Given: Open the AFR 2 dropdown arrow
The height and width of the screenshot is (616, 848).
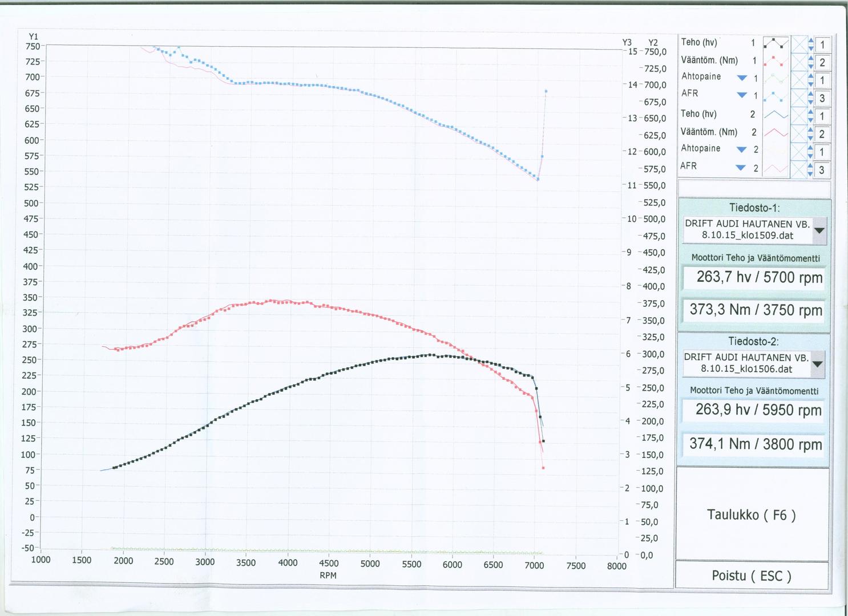Looking at the screenshot, I should (x=741, y=168).
